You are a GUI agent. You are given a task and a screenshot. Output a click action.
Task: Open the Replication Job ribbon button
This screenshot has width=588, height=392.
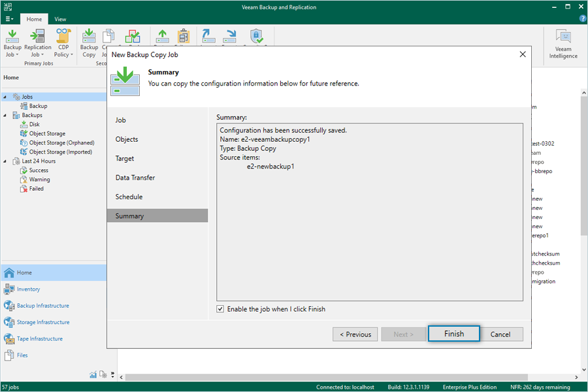(37, 43)
